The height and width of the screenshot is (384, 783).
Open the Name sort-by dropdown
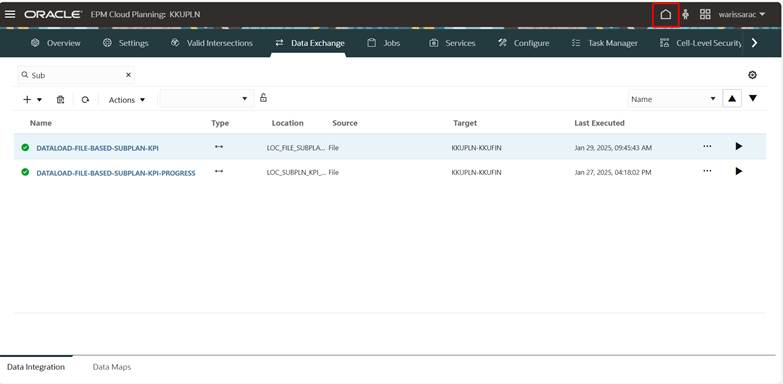[674, 99]
